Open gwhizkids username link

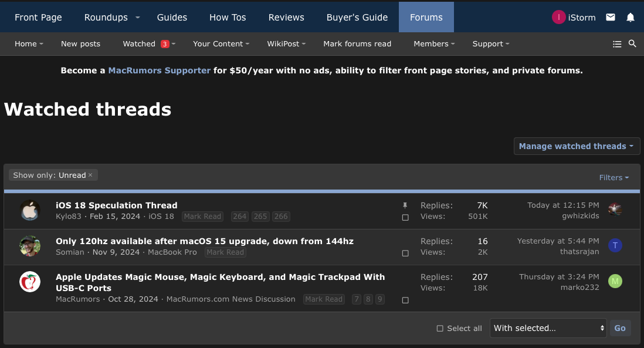click(580, 216)
